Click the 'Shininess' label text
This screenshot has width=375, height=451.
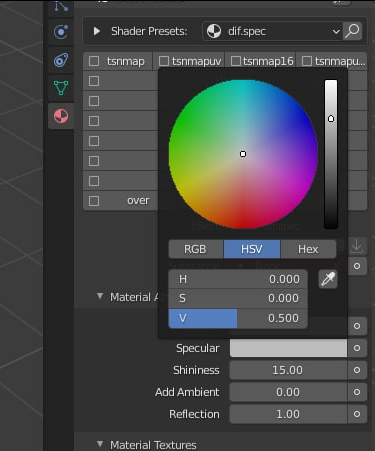196,370
